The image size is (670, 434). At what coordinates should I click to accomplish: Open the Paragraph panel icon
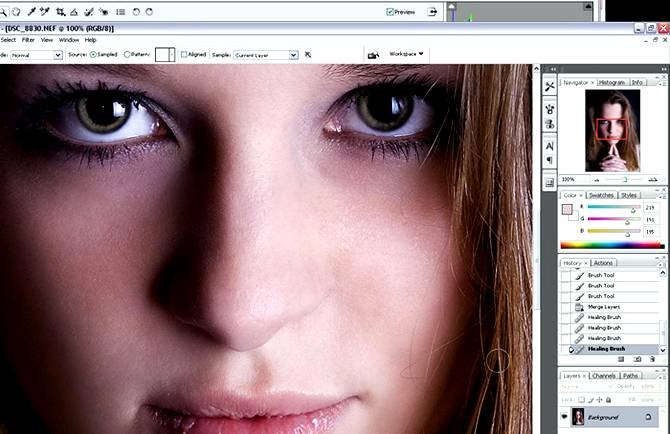click(549, 161)
